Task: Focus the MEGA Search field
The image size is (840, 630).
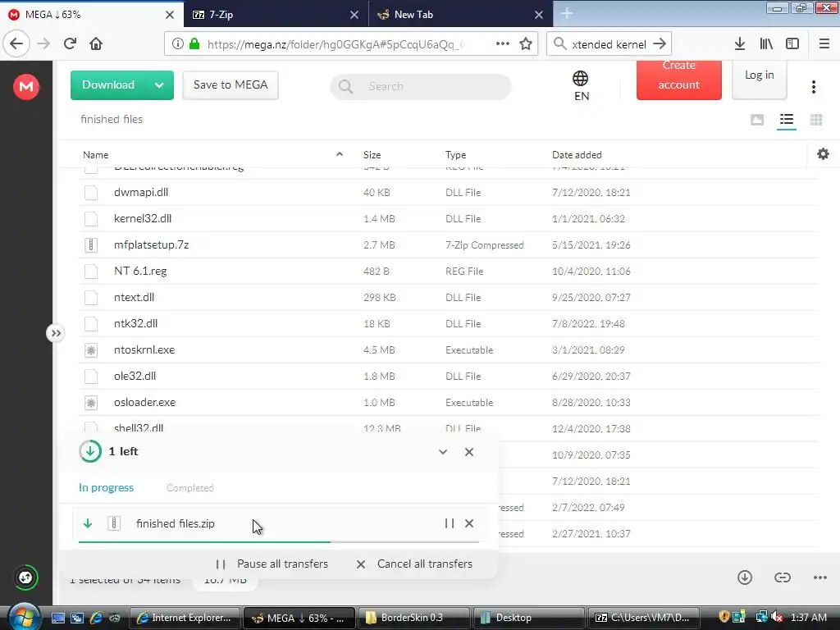Action: click(421, 86)
